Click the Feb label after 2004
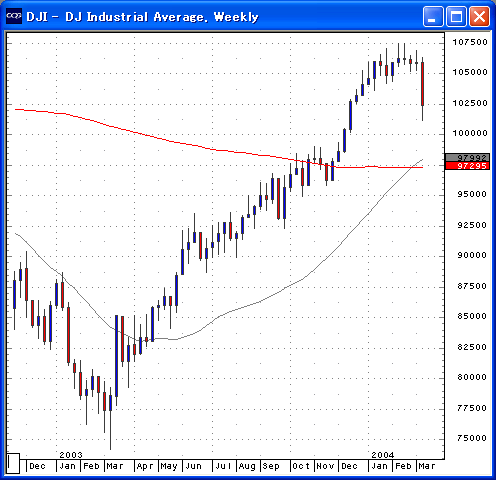Screen dimensions: 496x480 click(403, 466)
